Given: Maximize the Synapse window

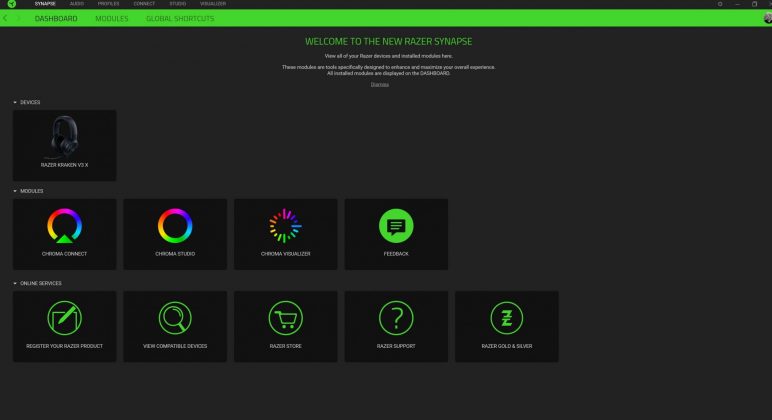Looking at the screenshot, I should [x=754, y=4].
